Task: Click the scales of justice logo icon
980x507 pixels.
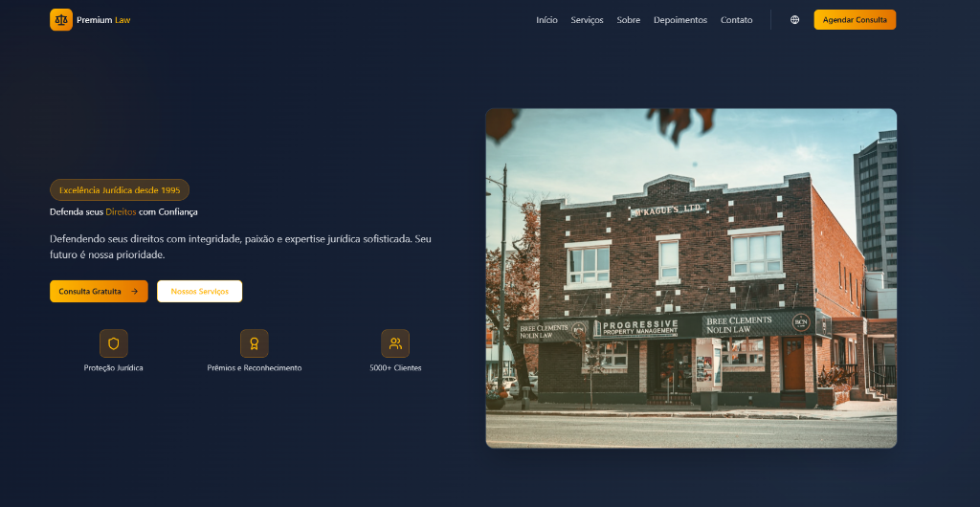Action: point(61,20)
